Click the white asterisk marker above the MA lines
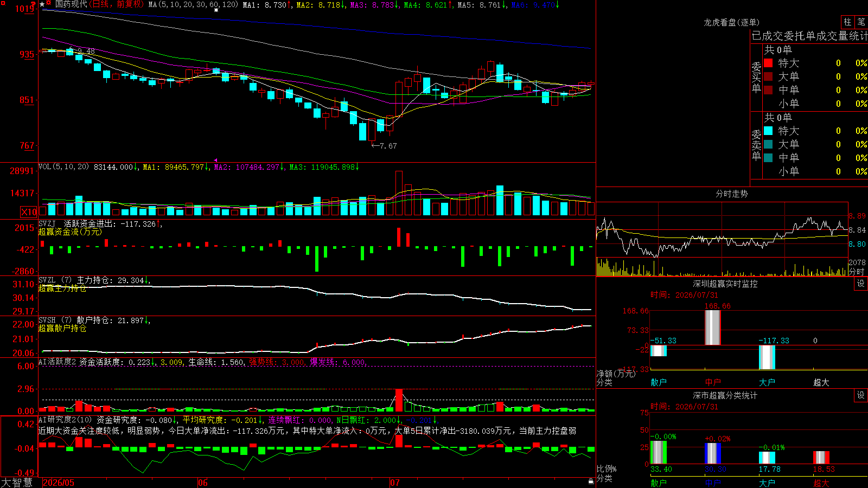Image resolution: width=868 pixels, height=488 pixels. point(216,10)
